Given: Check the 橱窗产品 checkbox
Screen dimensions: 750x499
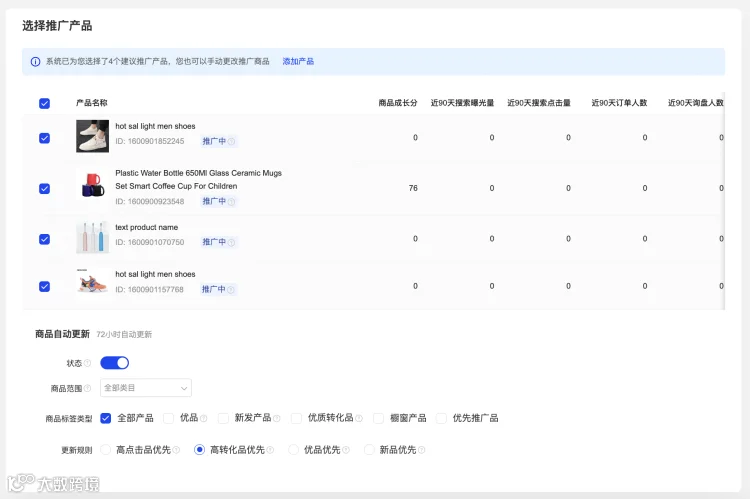Looking at the screenshot, I should pyautogui.click(x=379, y=418).
